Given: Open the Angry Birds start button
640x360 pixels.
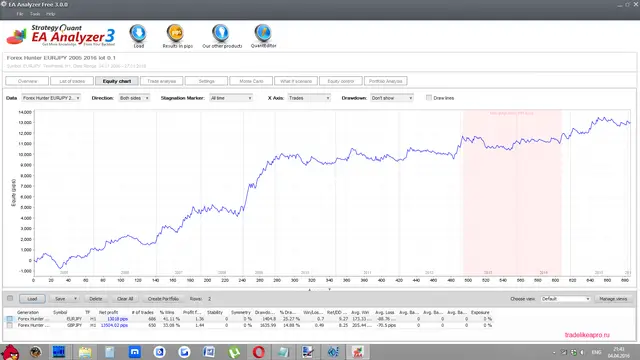Looking at the screenshot, I should pos(10,352).
